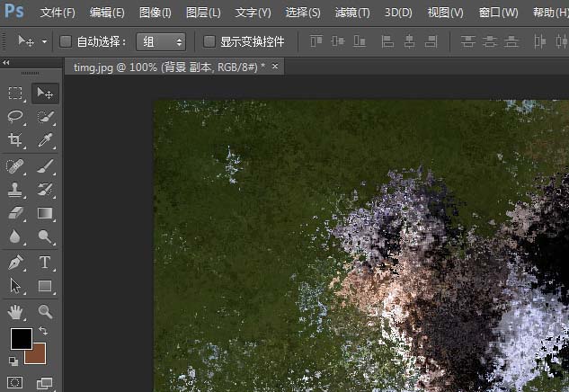Select the Rectangular Marquee tool
This screenshot has height=392, width=569.
[15, 94]
